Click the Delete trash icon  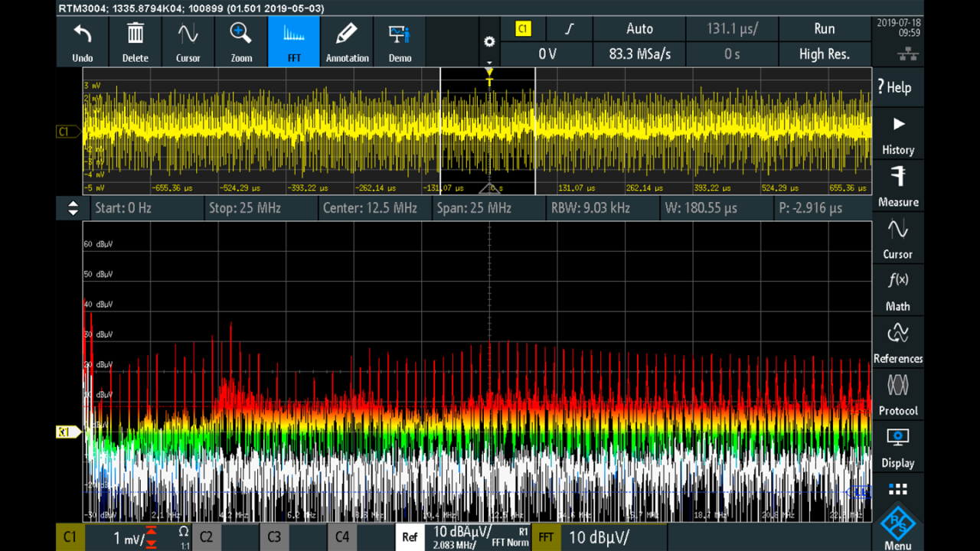(136, 42)
